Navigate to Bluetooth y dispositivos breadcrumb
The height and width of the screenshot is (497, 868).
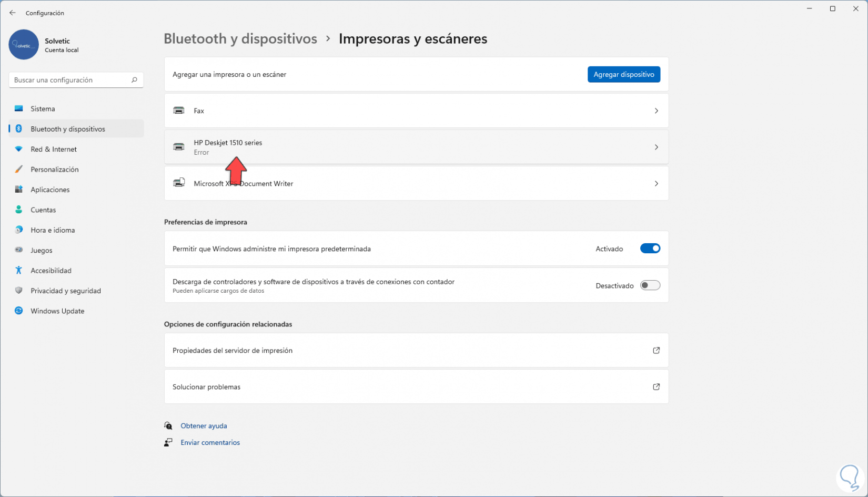pos(240,39)
